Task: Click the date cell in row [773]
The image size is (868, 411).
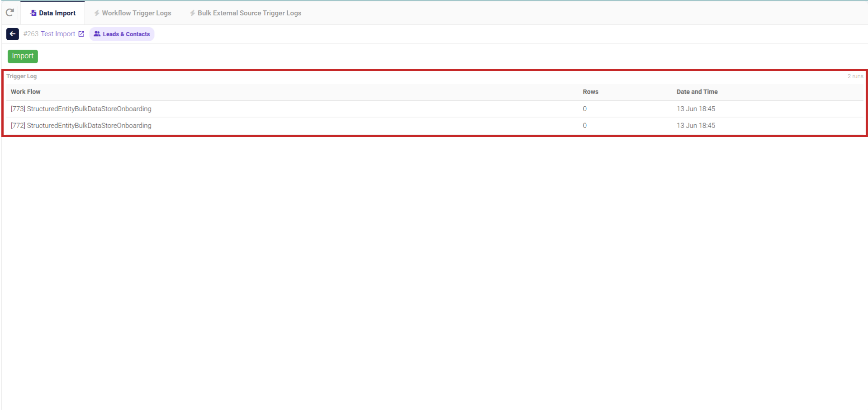Action: pyautogui.click(x=696, y=109)
